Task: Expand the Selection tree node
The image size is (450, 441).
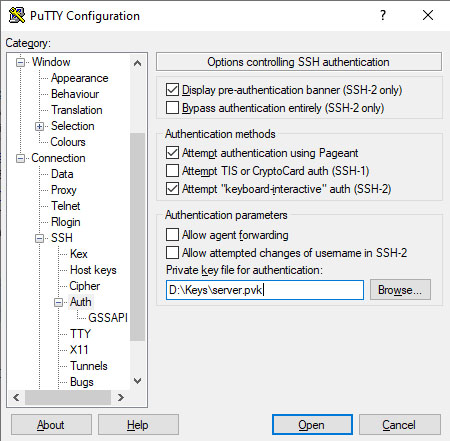Action: pos(39,126)
